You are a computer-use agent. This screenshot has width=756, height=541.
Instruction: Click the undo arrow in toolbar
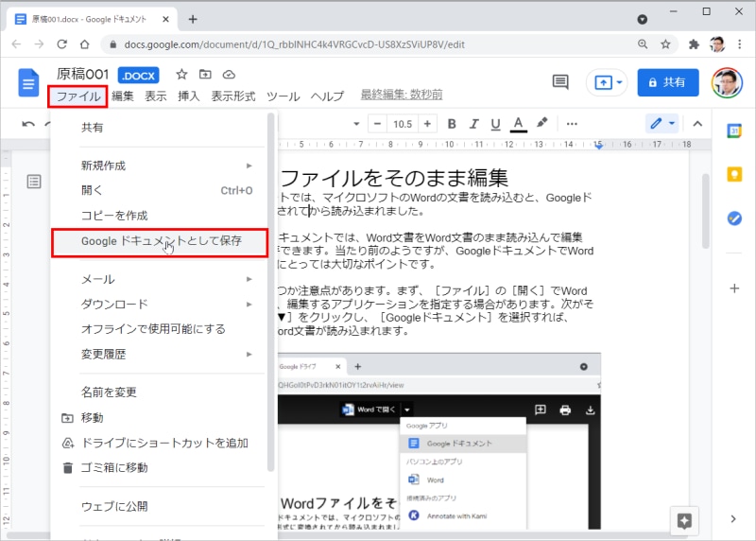[x=28, y=124]
